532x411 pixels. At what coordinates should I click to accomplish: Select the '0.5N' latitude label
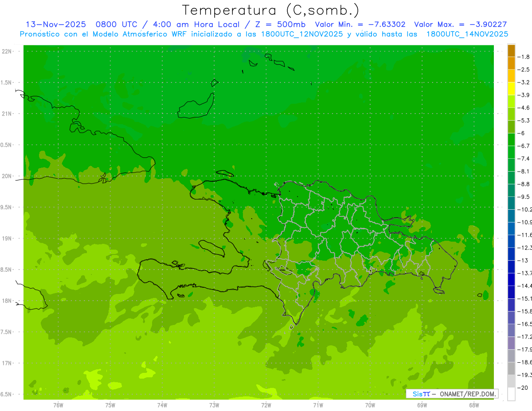[x=7, y=145]
